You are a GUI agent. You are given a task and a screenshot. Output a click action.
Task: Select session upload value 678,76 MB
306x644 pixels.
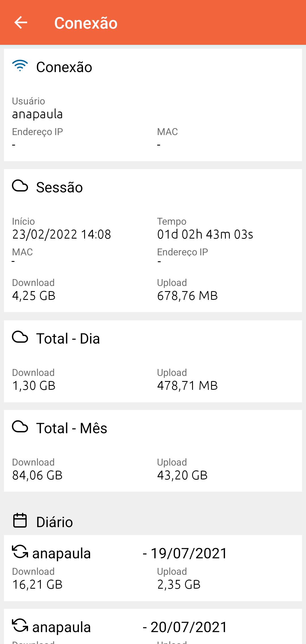point(188,296)
